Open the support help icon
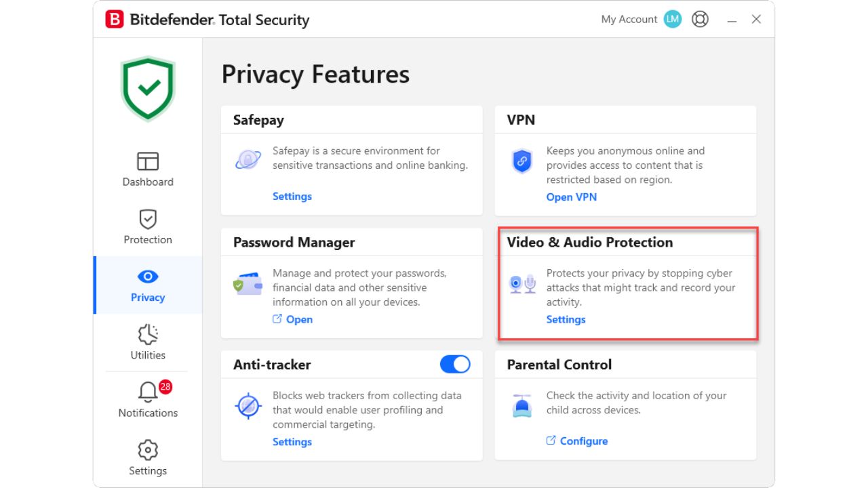This screenshot has height=488, width=868. 700,19
